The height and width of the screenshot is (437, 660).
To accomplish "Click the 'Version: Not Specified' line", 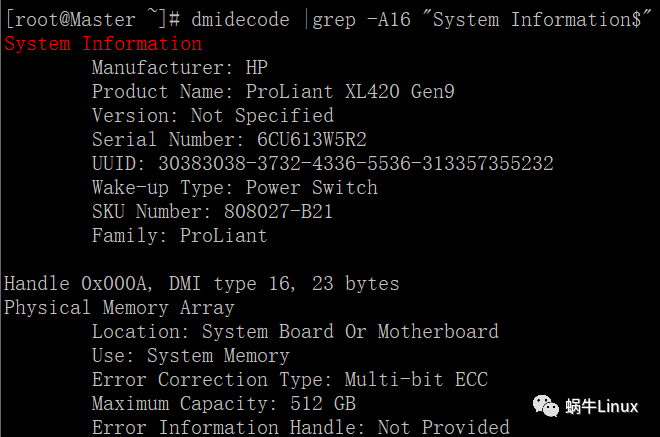I will [213, 116].
